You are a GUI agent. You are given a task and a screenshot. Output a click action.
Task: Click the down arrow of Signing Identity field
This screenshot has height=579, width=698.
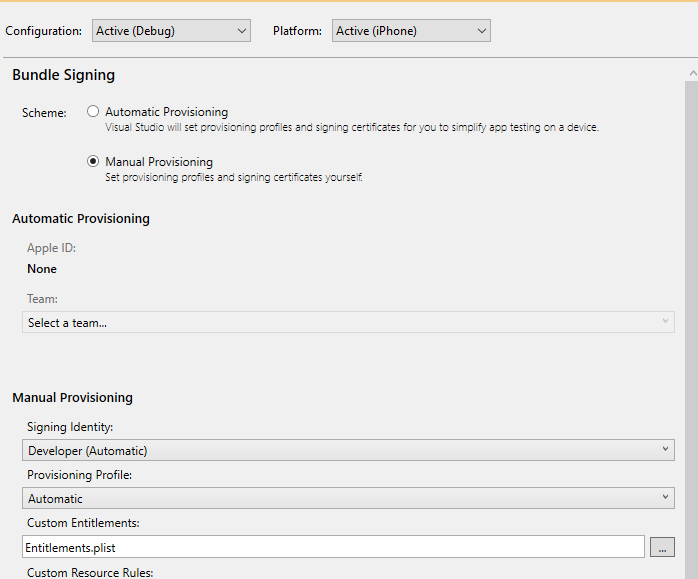[665, 449]
